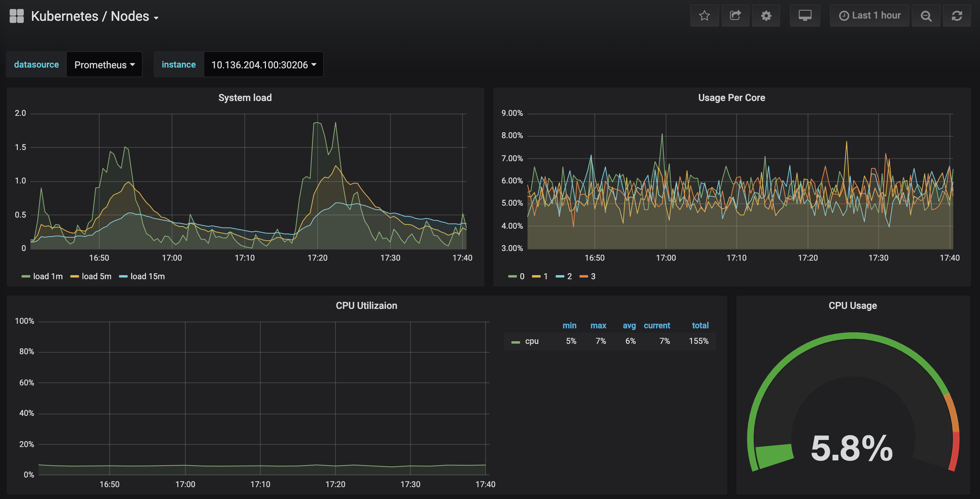The image size is (980, 499).
Task: Expand the instance dropdown
Action: pyautogui.click(x=263, y=64)
